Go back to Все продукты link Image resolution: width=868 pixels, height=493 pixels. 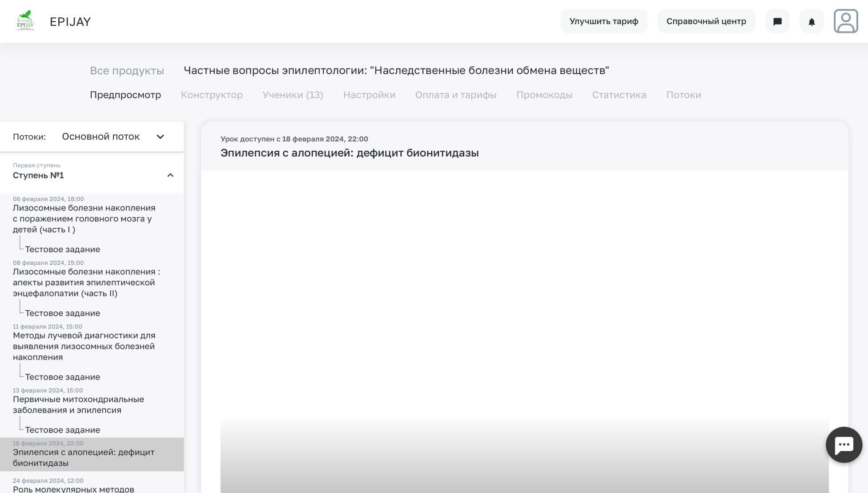(127, 71)
